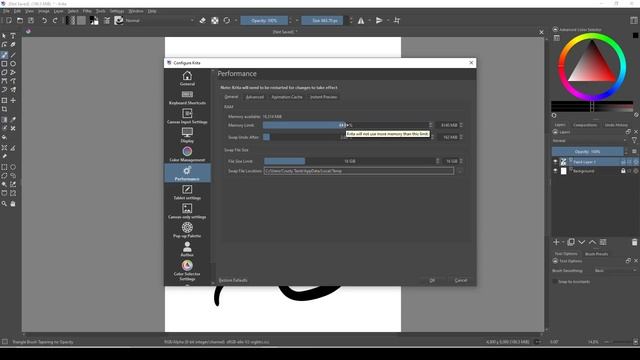The width and height of the screenshot is (640, 360).
Task: Open the fill pattern picker
Action: tap(81, 20)
